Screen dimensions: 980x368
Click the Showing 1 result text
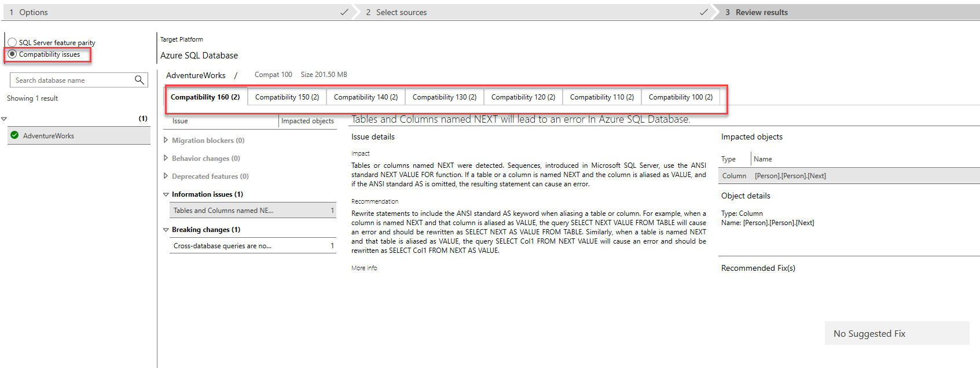pos(32,98)
